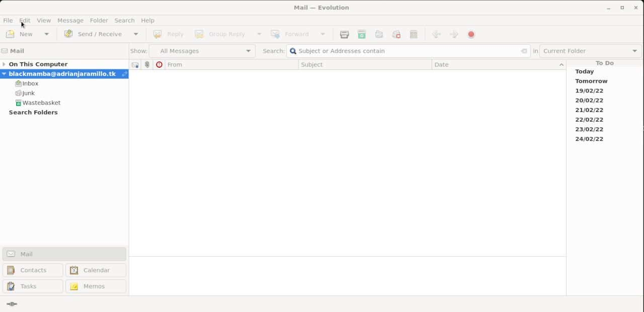The width and height of the screenshot is (644, 312).
Task: Open the Search menu
Action: 124,20
